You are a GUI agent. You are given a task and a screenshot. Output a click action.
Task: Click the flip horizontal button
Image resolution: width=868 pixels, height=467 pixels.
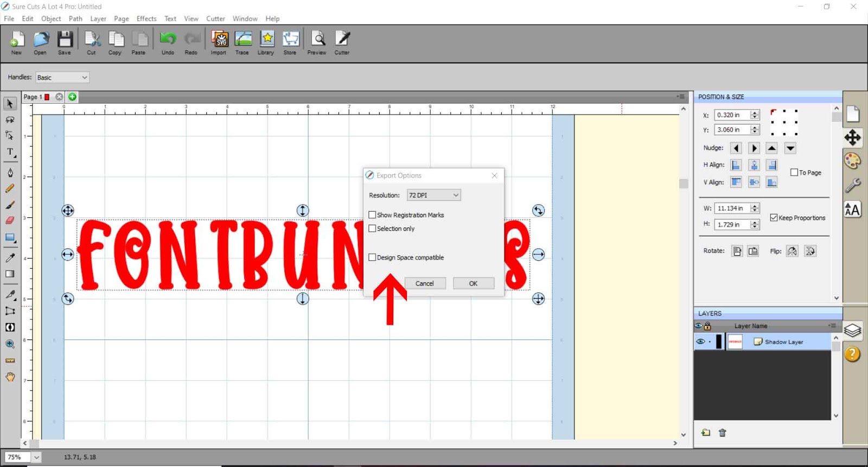pyautogui.click(x=792, y=251)
